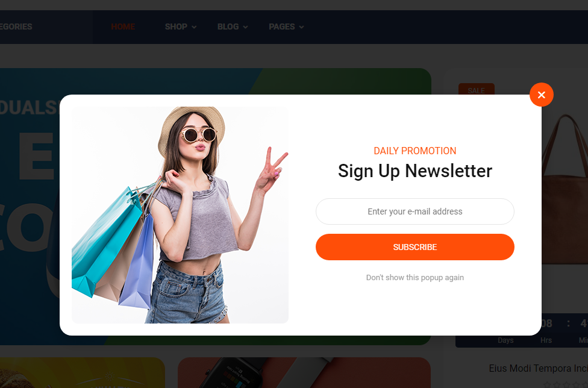Expand the BLOG dropdown arrow

[x=245, y=27]
